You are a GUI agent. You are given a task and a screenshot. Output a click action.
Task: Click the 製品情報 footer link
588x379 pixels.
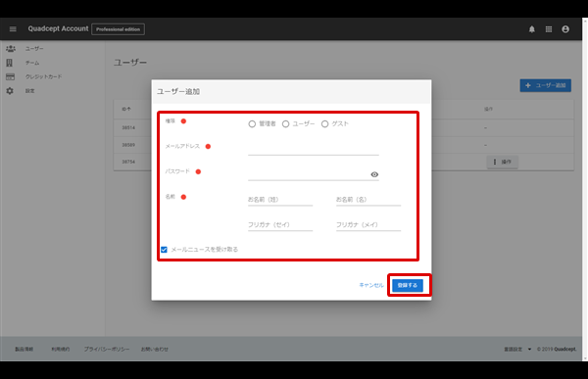pos(24,349)
